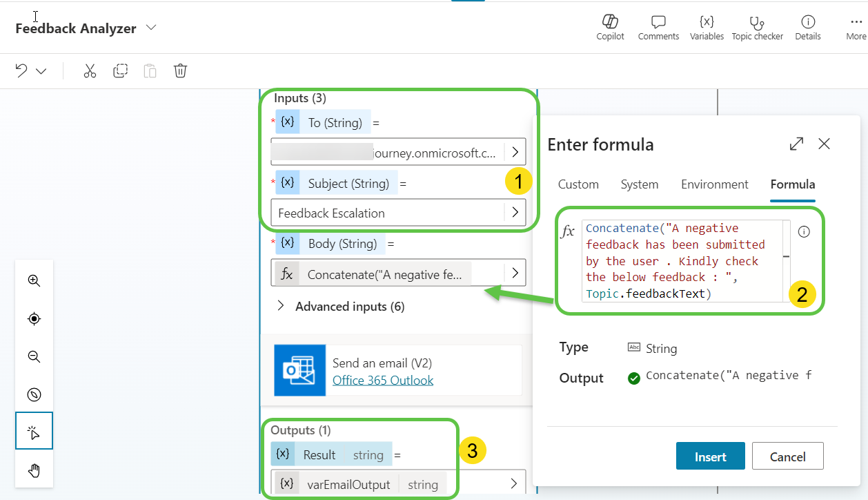Open the Feedback Analyzer topic dropdown
868x500 pixels.
click(152, 28)
